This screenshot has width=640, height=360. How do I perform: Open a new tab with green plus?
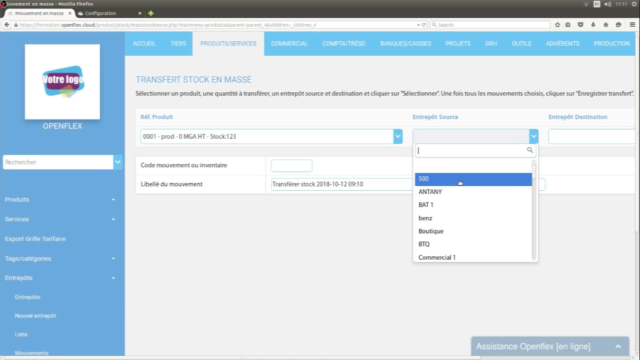tap(151, 13)
